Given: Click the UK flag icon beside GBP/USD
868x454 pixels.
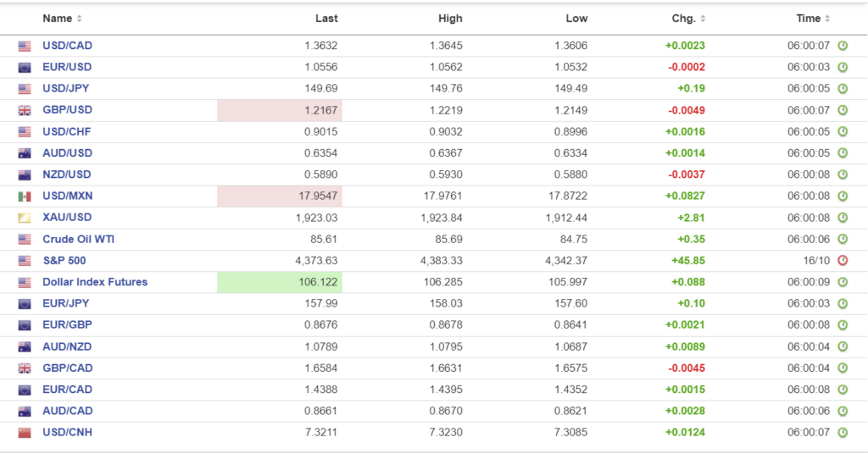Looking at the screenshot, I should (25, 110).
